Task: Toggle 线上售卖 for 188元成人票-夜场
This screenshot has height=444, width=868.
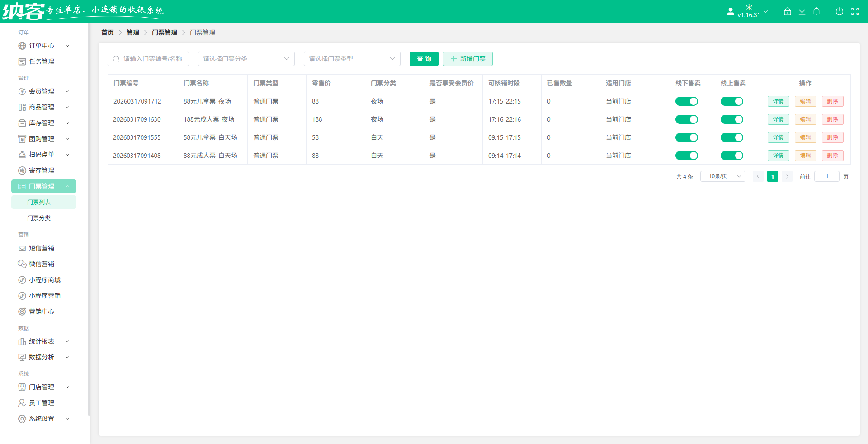Action: (732, 119)
